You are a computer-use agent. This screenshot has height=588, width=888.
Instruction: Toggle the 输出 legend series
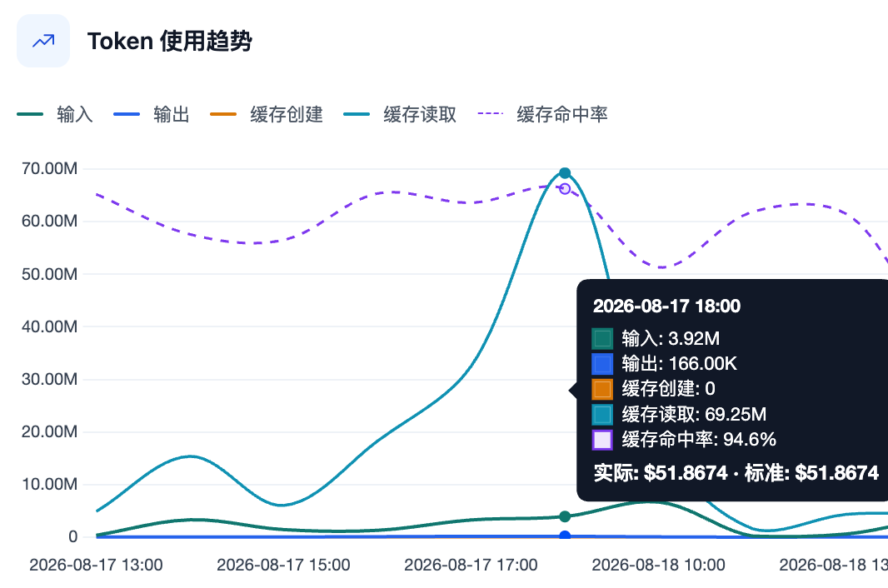[x=152, y=114]
